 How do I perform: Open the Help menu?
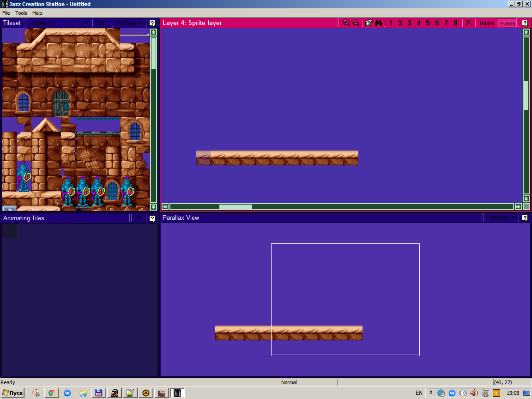(37, 13)
